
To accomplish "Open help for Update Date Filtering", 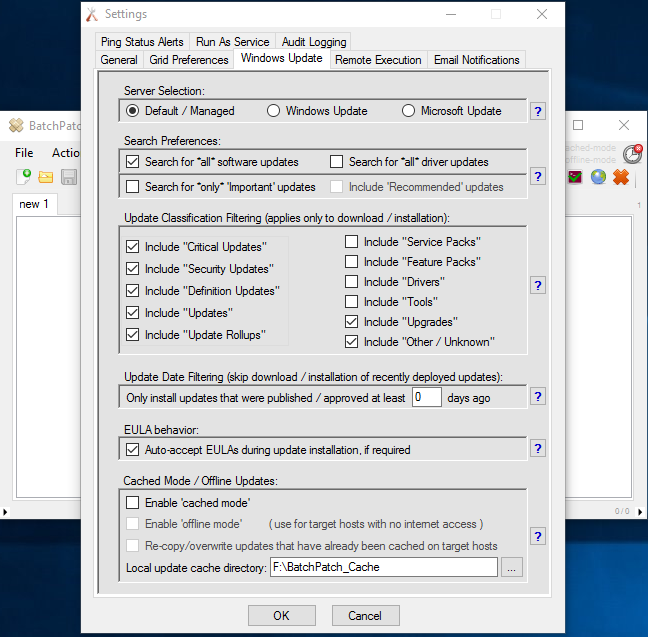I will pos(538,396).
